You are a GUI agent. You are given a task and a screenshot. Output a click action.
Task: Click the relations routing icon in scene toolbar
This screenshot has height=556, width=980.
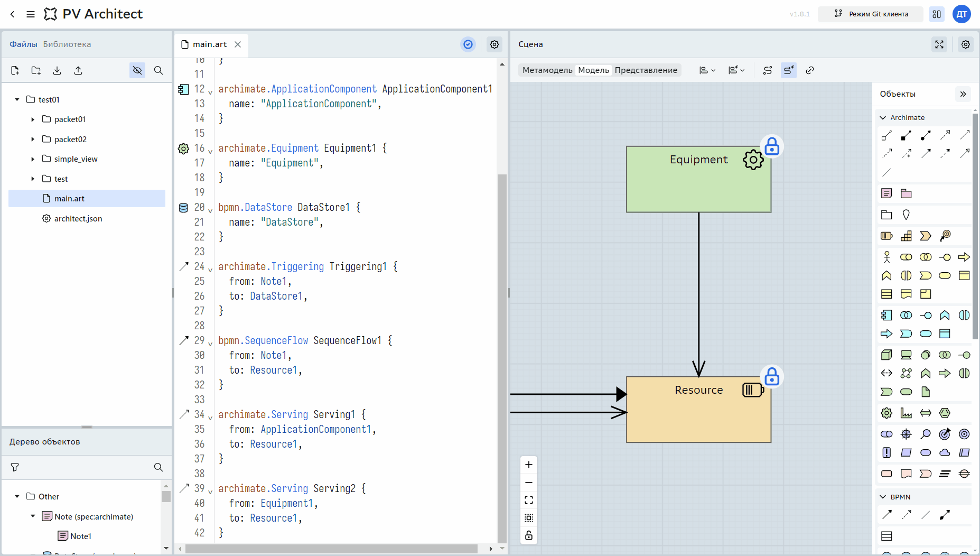coord(768,70)
